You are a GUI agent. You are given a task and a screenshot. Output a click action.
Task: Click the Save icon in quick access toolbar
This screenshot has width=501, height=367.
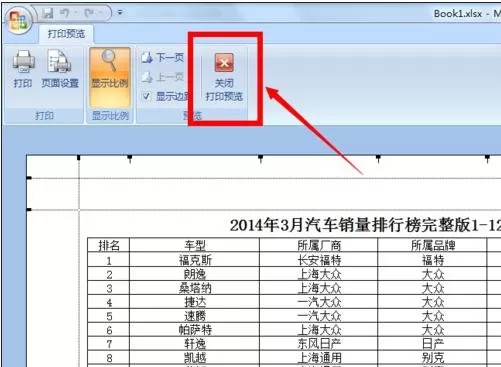tap(48, 13)
